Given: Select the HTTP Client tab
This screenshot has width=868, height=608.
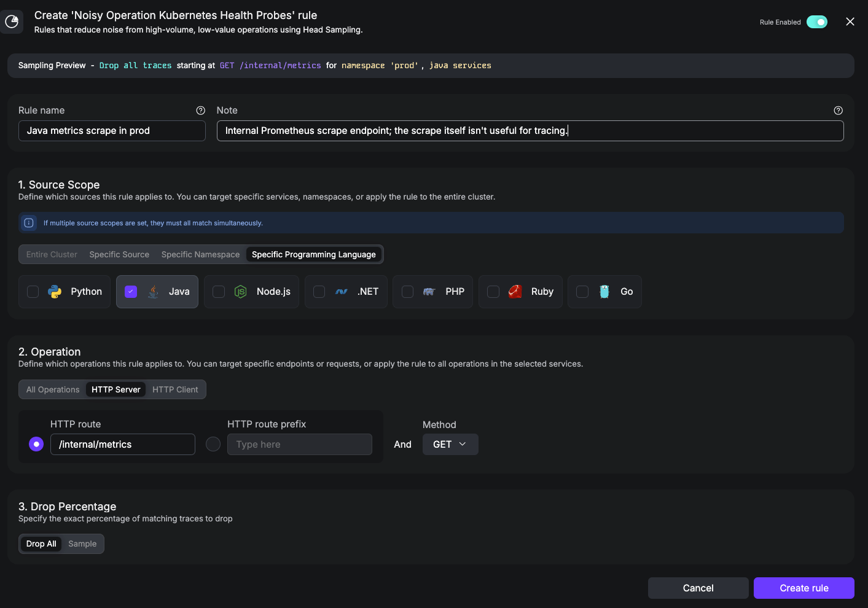Looking at the screenshot, I should (x=175, y=389).
